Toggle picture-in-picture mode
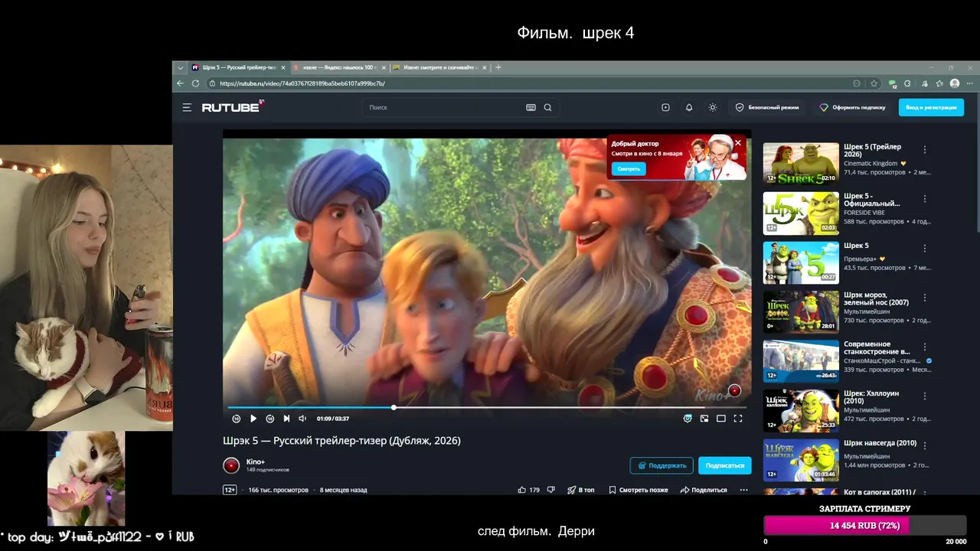The width and height of the screenshot is (980, 551). tap(704, 419)
